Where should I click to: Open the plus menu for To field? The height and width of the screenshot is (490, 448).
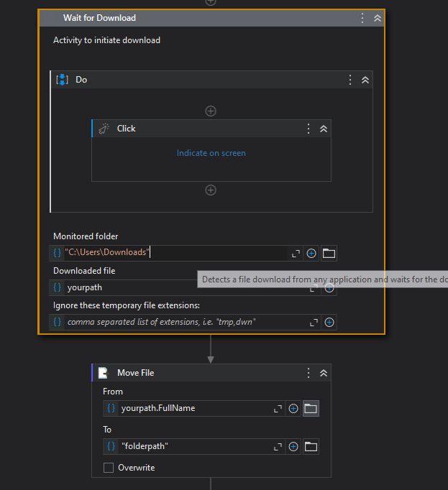[293, 447]
